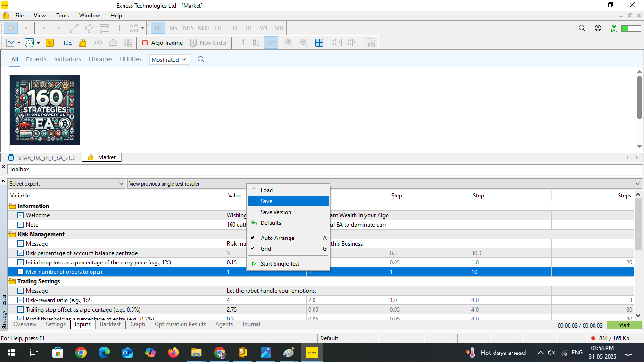Open the IDE MetaEditor icon

[x=67, y=42]
